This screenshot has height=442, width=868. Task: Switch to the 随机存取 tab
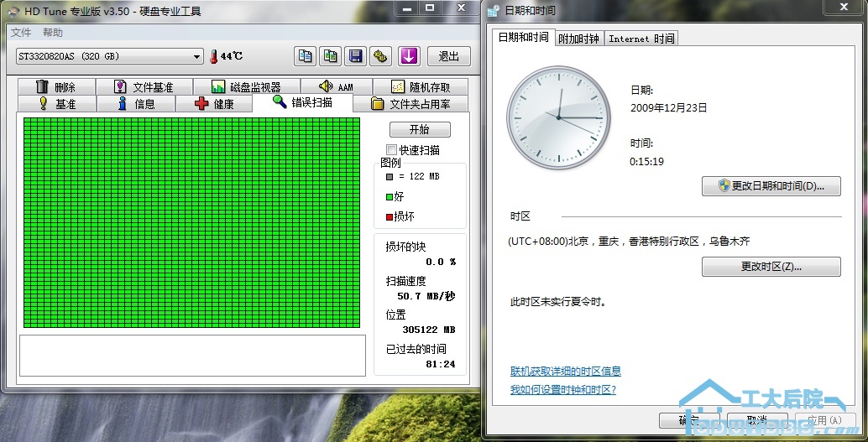click(421, 87)
